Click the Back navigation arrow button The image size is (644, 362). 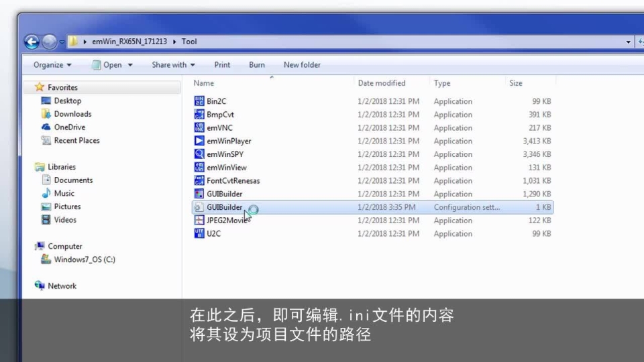pyautogui.click(x=32, y=42)
